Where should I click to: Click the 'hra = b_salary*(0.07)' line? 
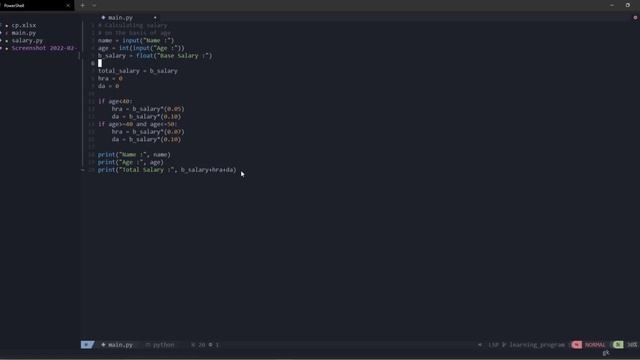tap(148, 132)
